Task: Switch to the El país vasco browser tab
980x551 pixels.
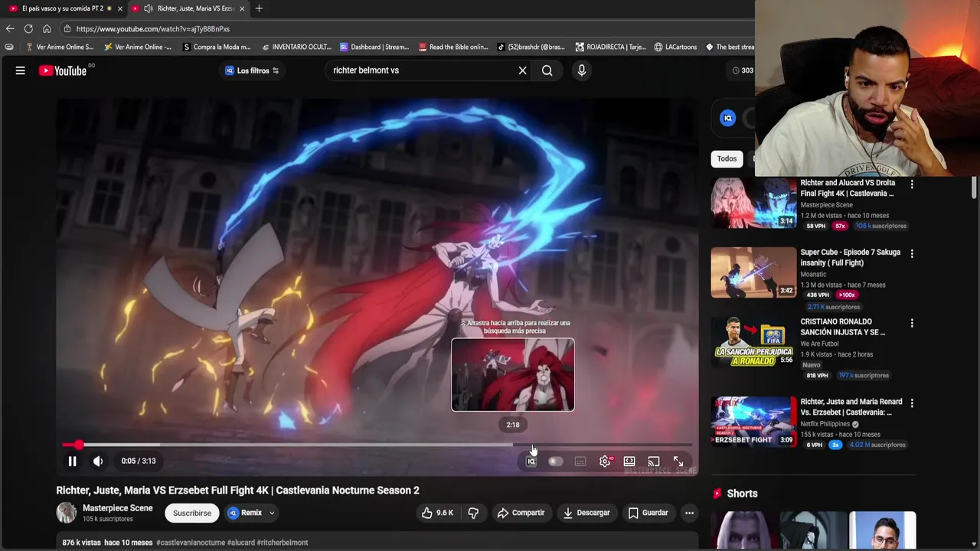Action: [x=63, y=8]
